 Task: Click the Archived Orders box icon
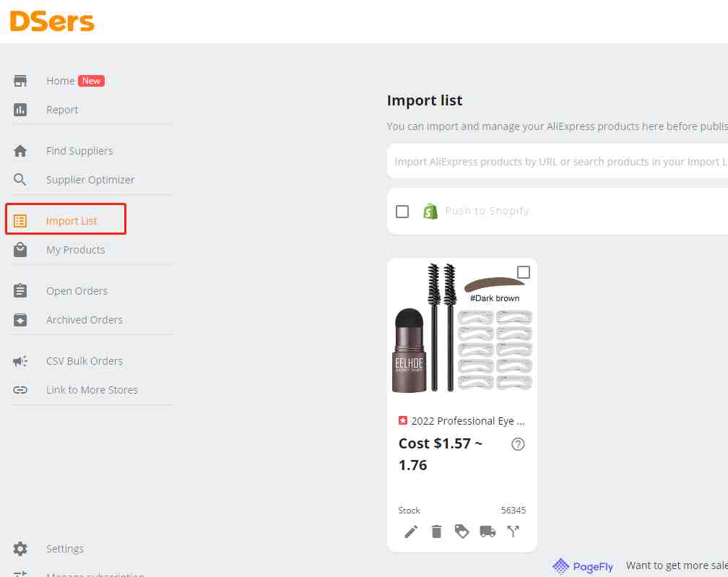click(x=20, y=320)
